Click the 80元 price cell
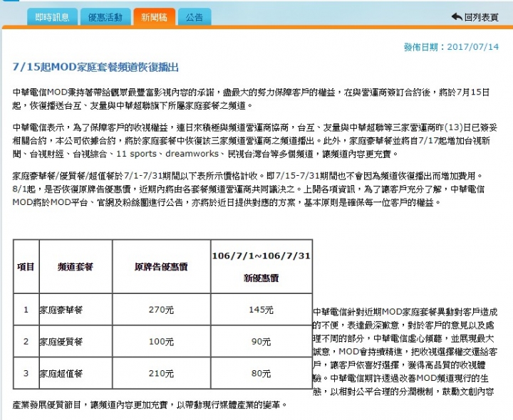This screenshot has height=420, width=513. [261, 373]
